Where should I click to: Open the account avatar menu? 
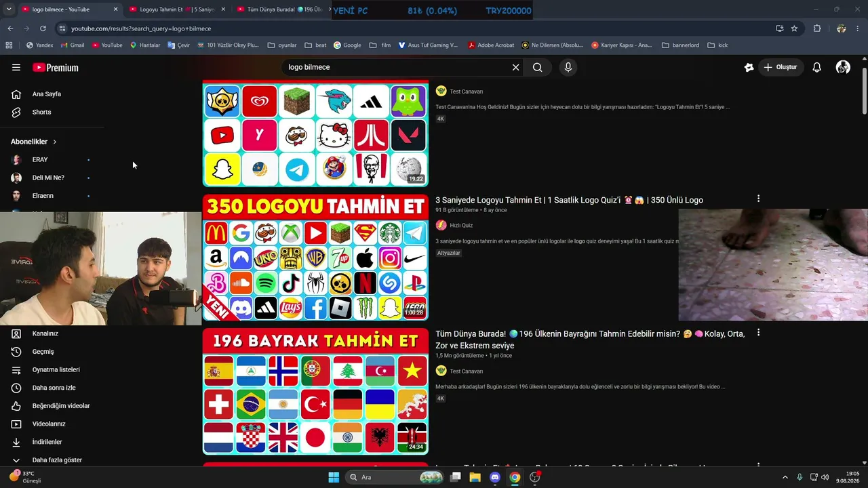tap(844, 67)
